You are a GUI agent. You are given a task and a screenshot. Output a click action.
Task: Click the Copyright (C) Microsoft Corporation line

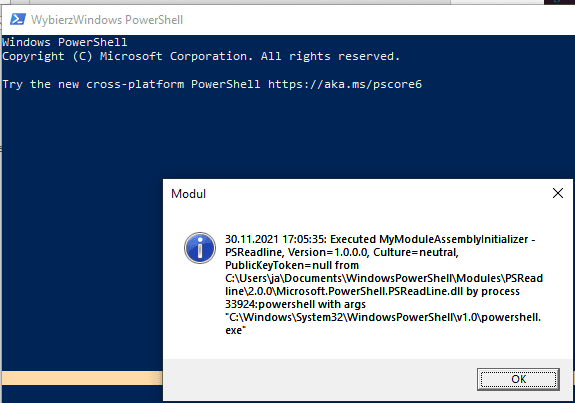[x=201, y=56]
